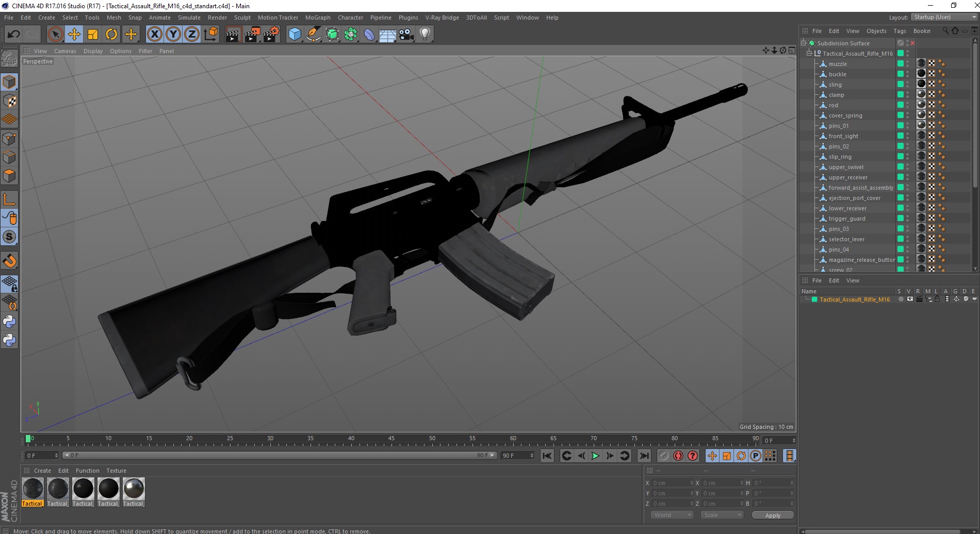The height and width of the screenshot is (534, 980).
Task: Enable Axis mode
Action: click(x=9, y=199)
